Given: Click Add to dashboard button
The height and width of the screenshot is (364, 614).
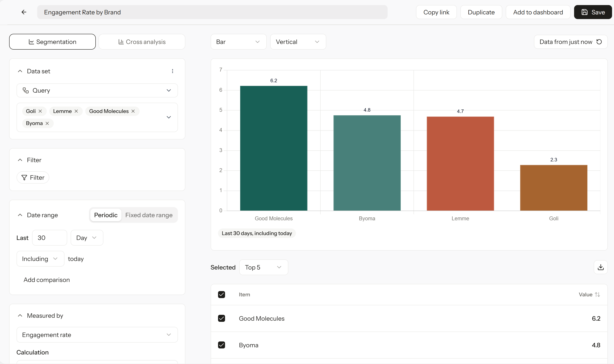Looking at the screenshot, I should pyautogui.click(x=538, y=12).
